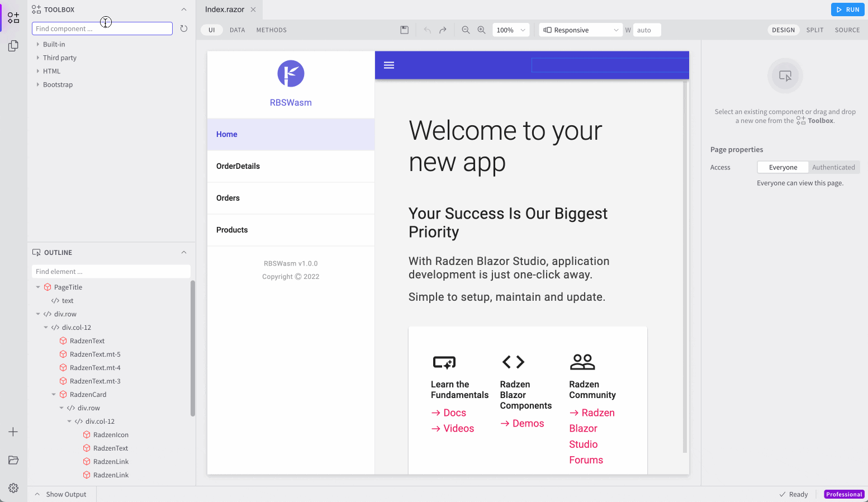Collapse the RadzenCard outline node arrow
This screenshot has height=502, width=868.
click(x=54, y=395)
